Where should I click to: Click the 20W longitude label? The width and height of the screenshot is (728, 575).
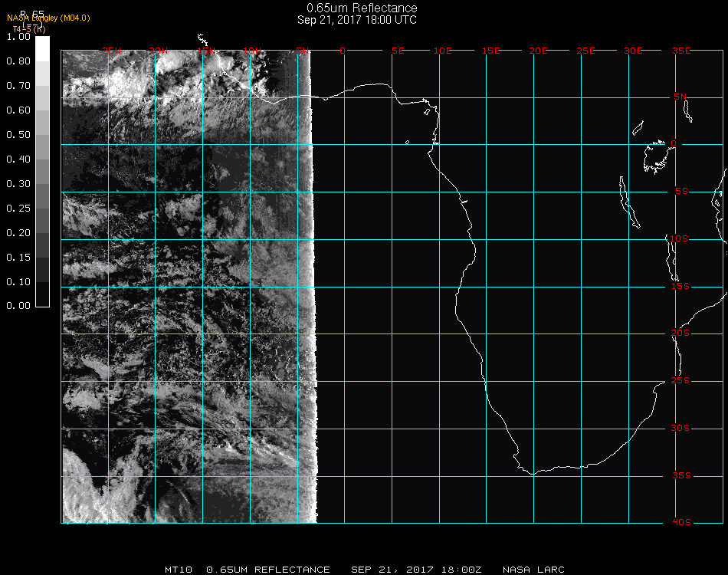pyautogui.click(x=158, y=51)
